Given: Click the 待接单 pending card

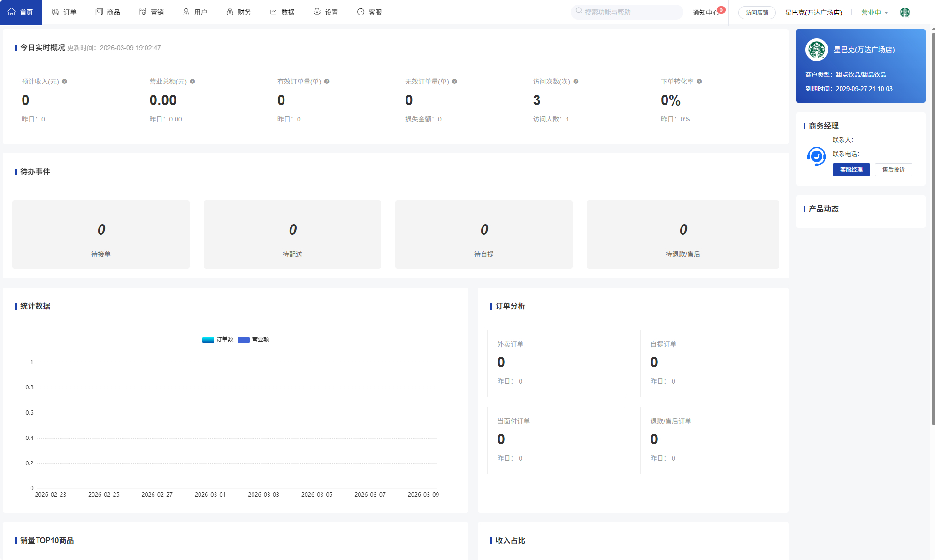Looking at the screenshot, I should [x=101, y=235].
